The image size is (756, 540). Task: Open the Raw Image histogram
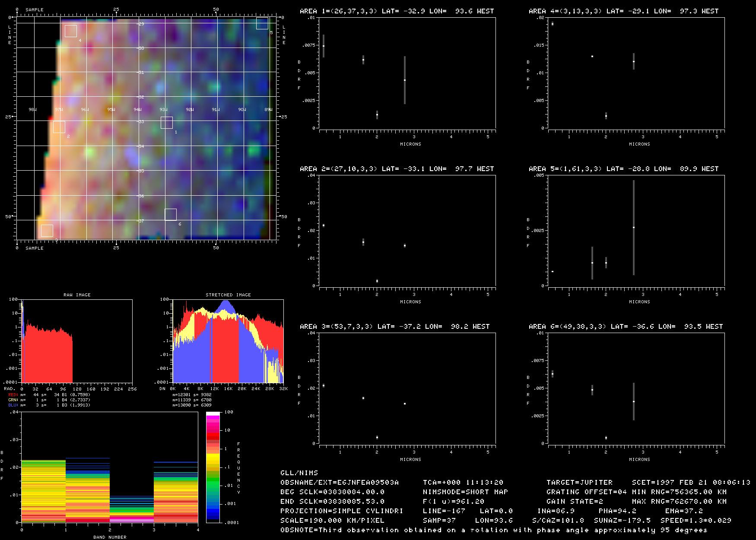click(x=77, y=341)
